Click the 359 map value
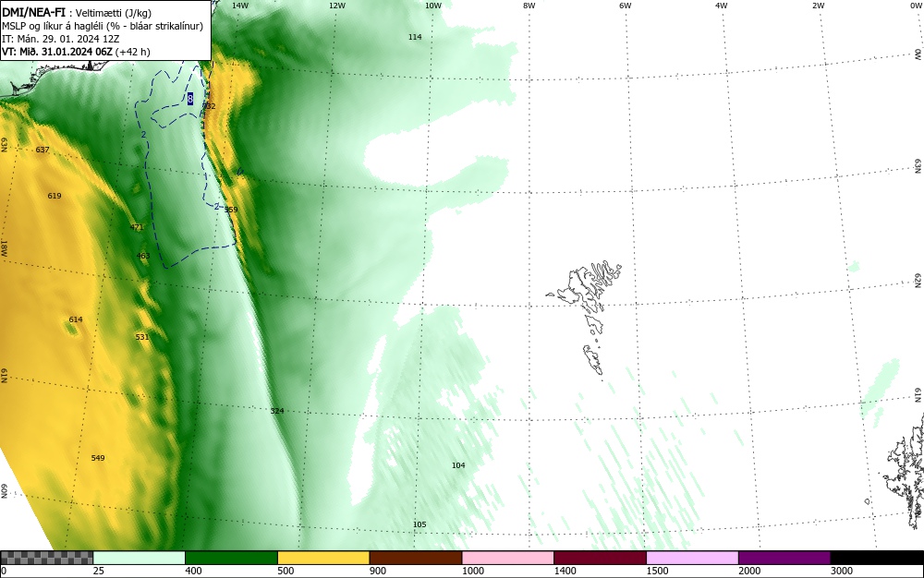Screen dimensions: 924x578 click(x=231, y=210)
